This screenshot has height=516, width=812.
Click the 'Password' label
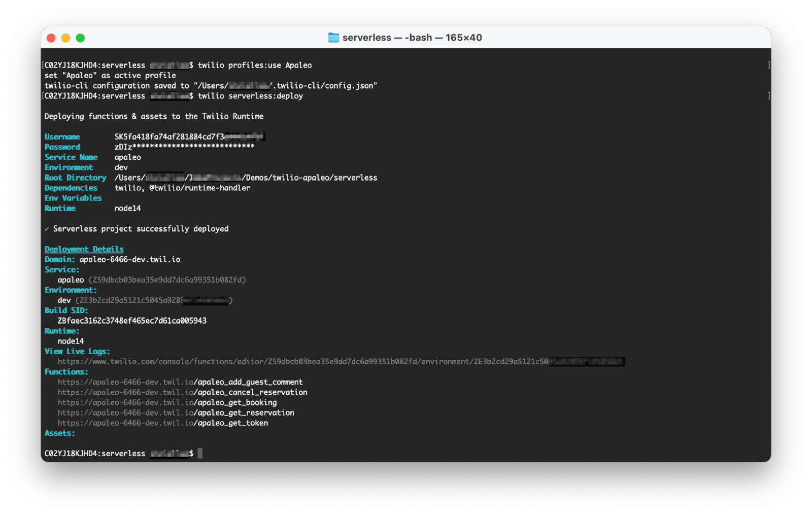click(x=62, y=147)
